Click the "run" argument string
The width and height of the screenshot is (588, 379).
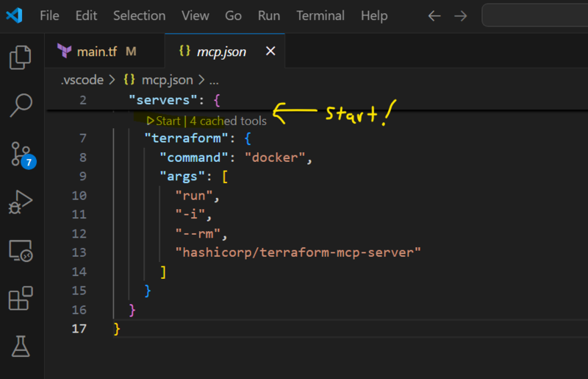[x=194, y=196]
